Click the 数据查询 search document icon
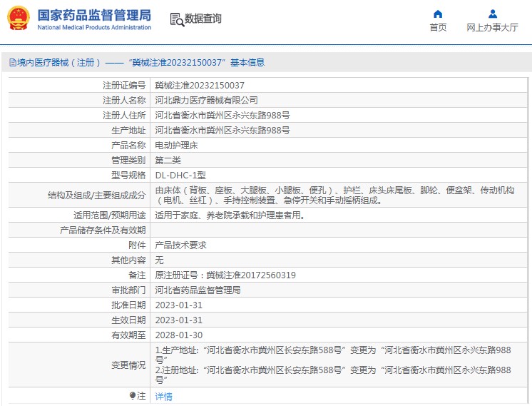The image size is (532, 406). (x=177, y=19)
